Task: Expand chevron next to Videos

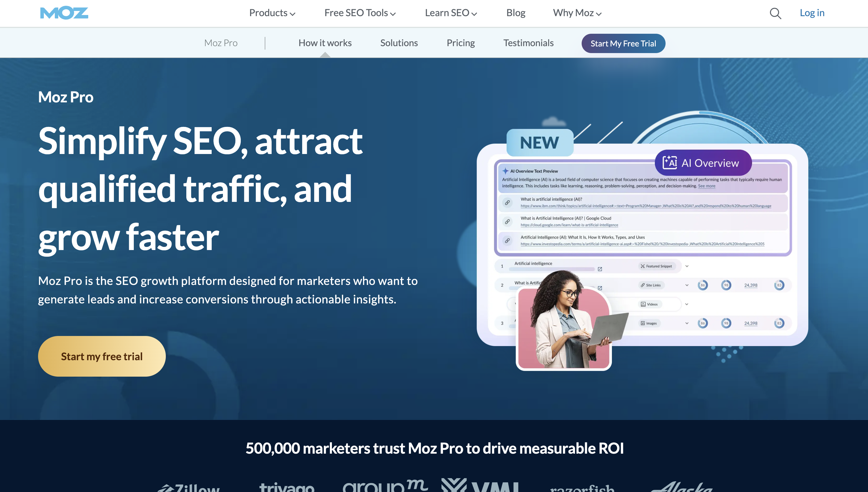Action: tap(687, 304)
